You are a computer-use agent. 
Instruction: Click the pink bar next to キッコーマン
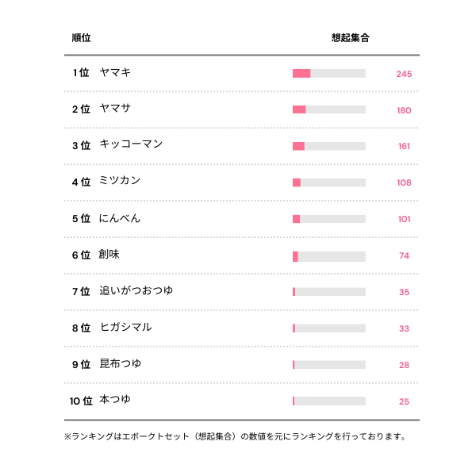(299, 146)
